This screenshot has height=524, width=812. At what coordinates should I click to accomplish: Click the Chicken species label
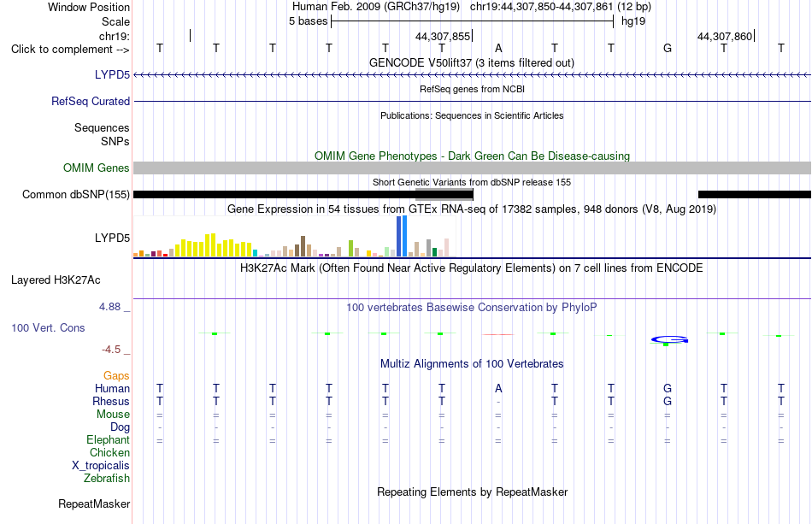(109, 452)
